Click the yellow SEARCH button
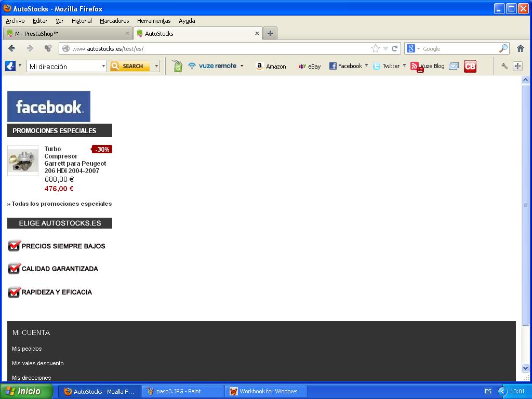532x399 pixels. coord(130,66)
